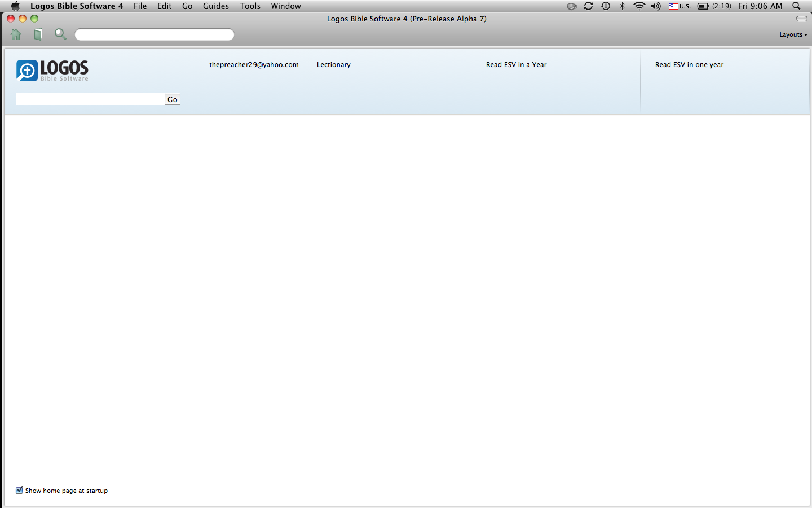Click the Logos Bible Software logo
Viewport: 812px width, 508px height.
(52, 71)
